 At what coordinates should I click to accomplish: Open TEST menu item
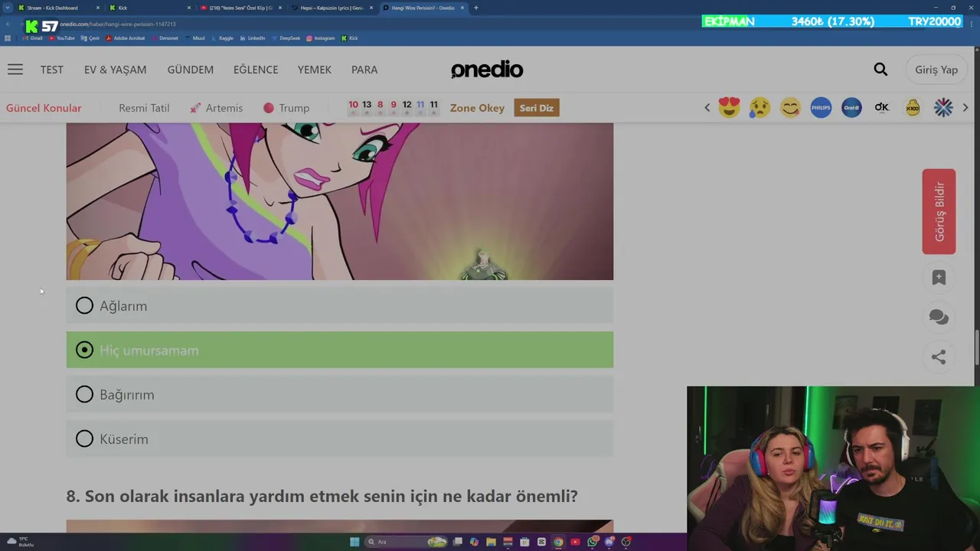pos(52,70)
